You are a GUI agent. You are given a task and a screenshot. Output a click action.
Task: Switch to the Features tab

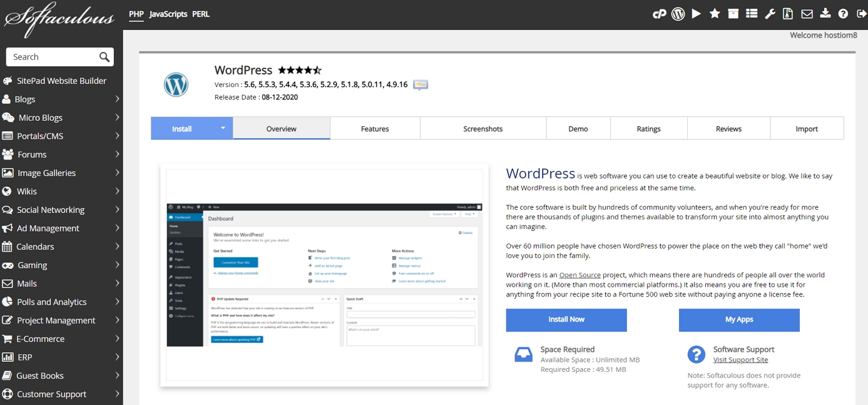pyautogui.click(x=375, y=128)
